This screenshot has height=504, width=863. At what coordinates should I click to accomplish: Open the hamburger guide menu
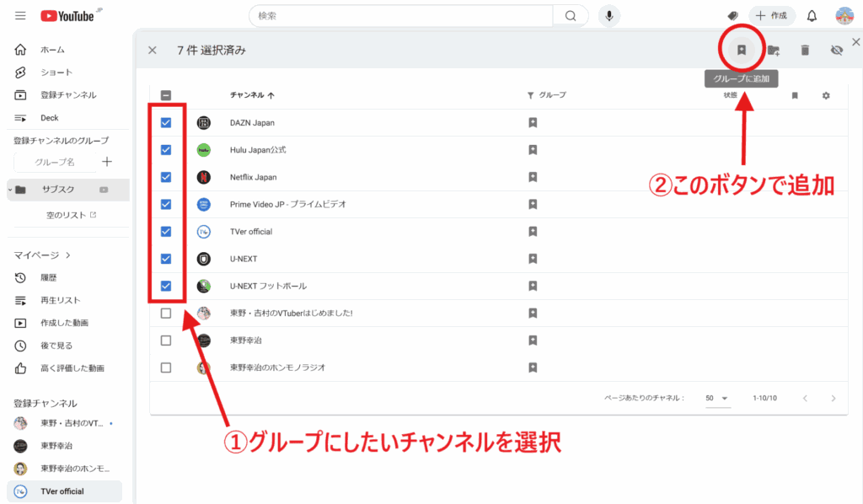tap(20, 15)
